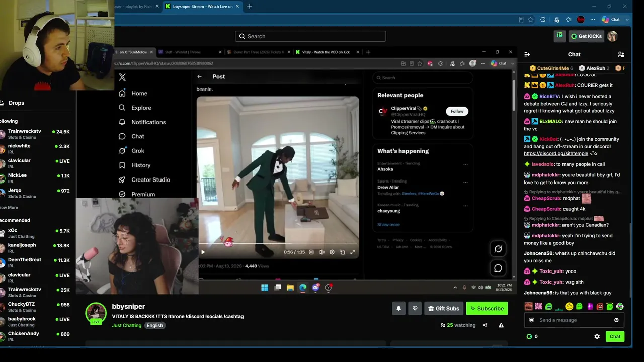Expand followed channels with Show More

(x=9, y=207)
